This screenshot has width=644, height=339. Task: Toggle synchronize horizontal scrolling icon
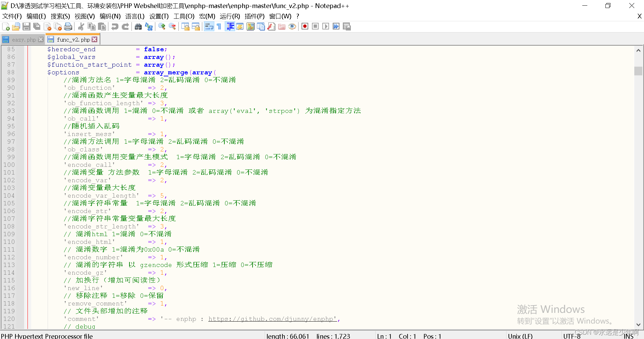click(196, 26)
